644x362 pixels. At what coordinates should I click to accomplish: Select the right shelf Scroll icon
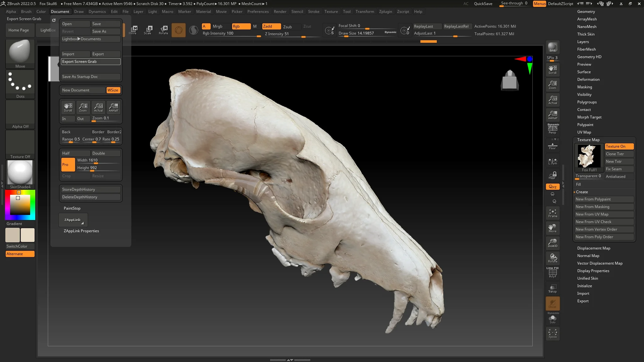pyautogui.click(x=552, y=70)
